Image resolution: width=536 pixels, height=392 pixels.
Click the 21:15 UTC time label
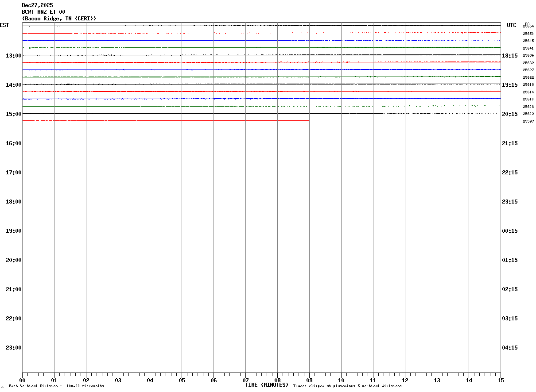pos(510,143)
